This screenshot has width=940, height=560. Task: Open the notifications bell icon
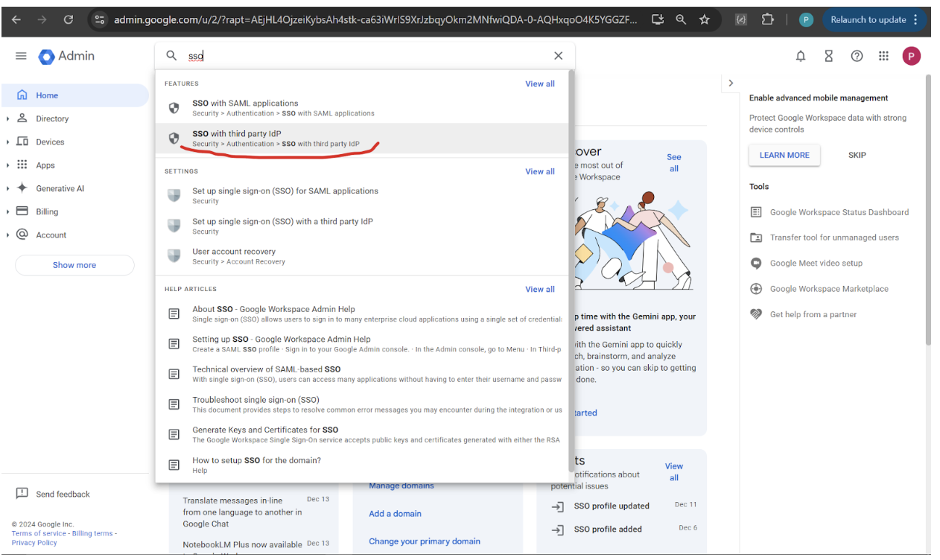tap(801, 56)
